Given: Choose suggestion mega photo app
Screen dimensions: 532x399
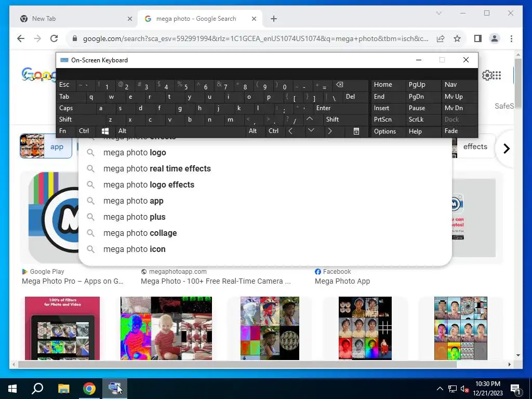Looking at the screenshot, I should (x=265, y=201).
